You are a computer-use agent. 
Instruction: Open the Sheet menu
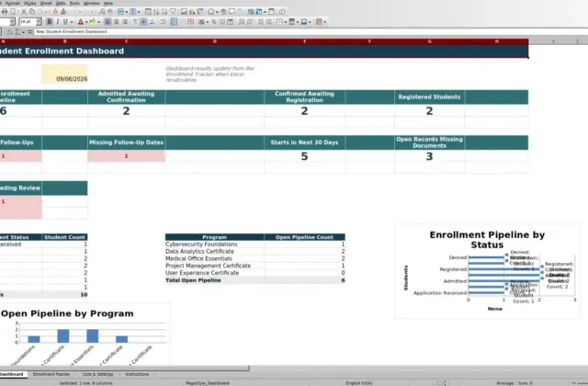pos(46,3)
